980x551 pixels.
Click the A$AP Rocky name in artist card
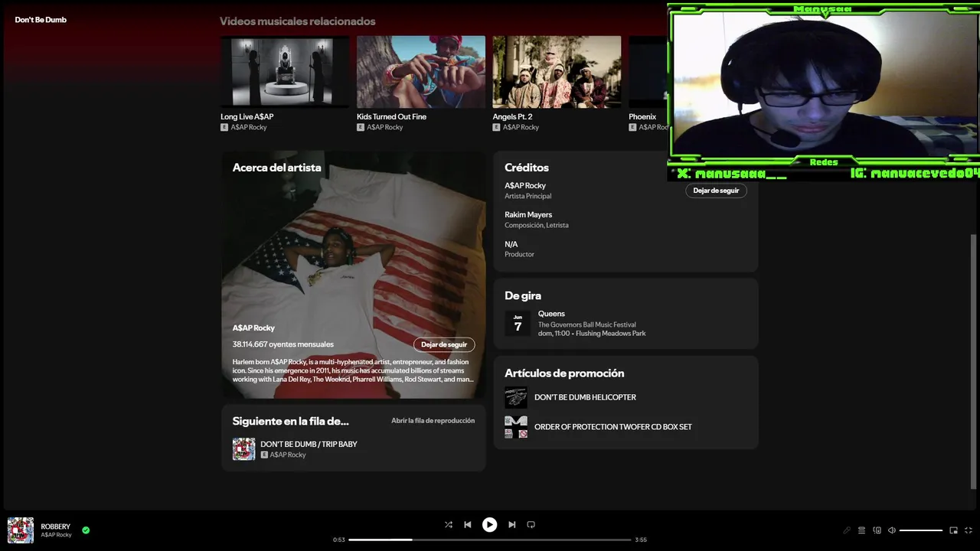coord(253,328)
